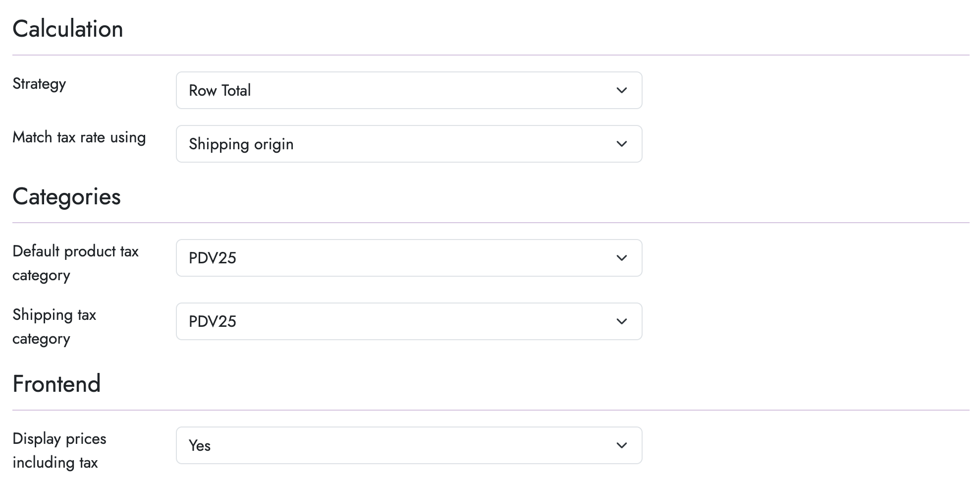Click the Categories section heading
The image size is (980, 487).
[66, 196]
